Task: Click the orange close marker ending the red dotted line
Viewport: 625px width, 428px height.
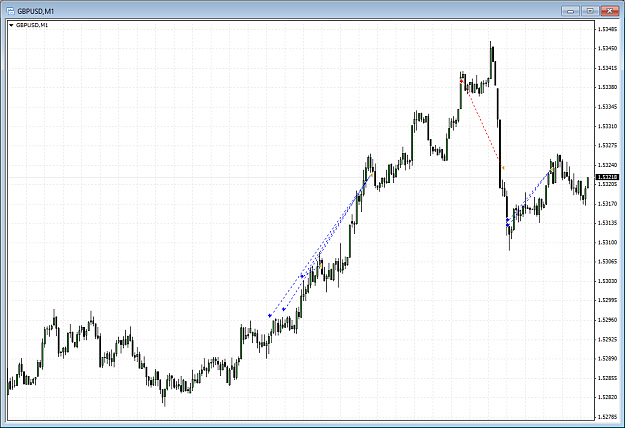Action: point(503,168)
